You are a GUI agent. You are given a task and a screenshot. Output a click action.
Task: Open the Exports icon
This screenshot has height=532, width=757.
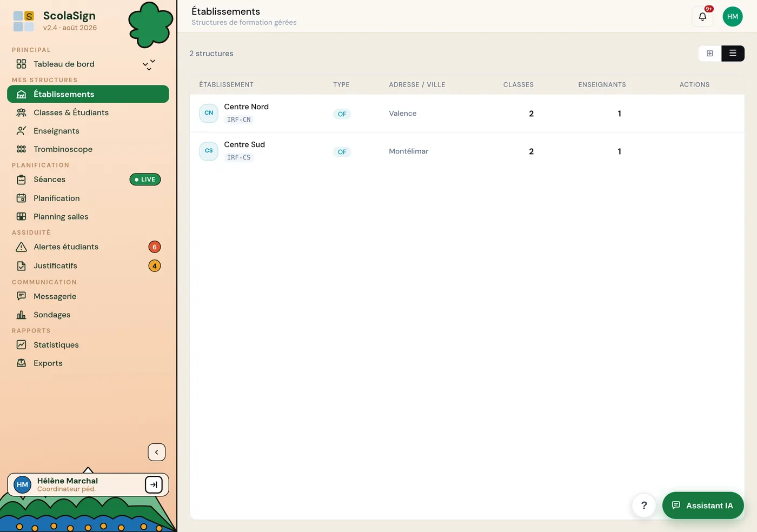(x=21, y=363)
